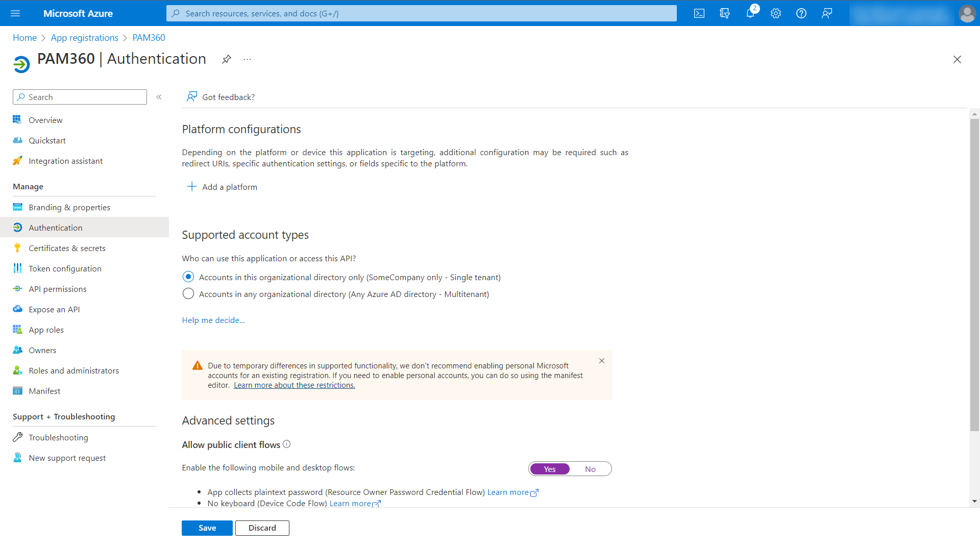The image size is (980, 548).
Task: Click the Troubleshooting wrench icon
Action: click(x=17, y=437)
